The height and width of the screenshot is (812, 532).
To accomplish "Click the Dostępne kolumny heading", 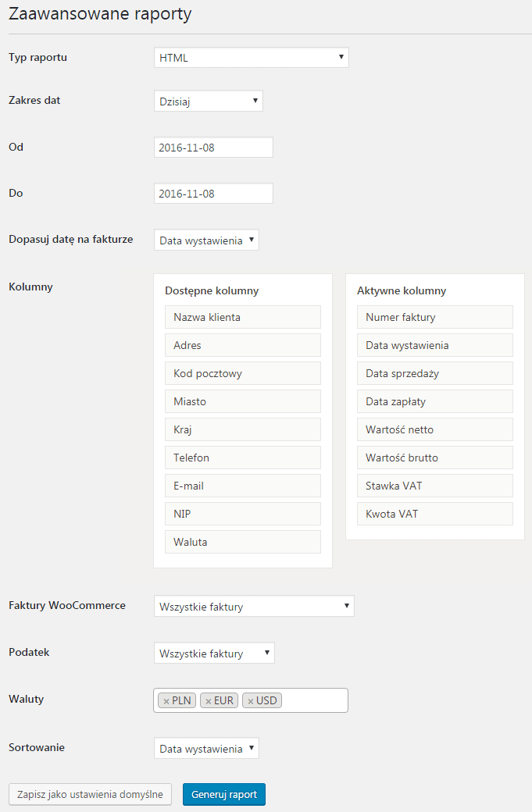I will pyautogui.click(x=212, y=290).
